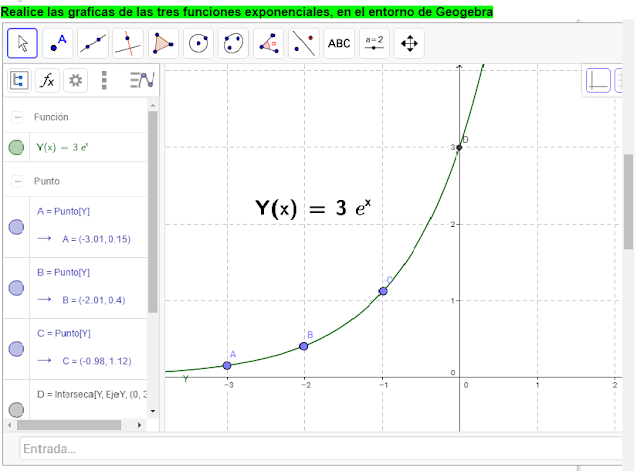Click the fx auxiliary objects button
Viewport: 640px width, 471px height.
(47, 80)
